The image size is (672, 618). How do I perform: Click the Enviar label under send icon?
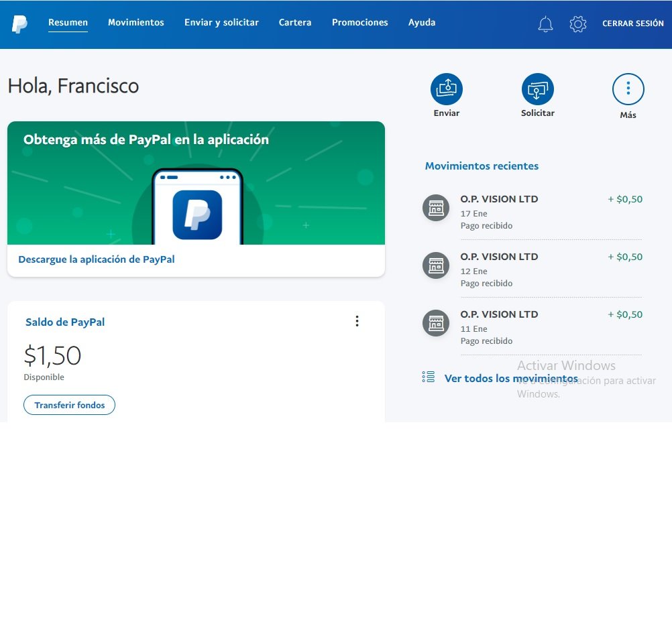446,113
